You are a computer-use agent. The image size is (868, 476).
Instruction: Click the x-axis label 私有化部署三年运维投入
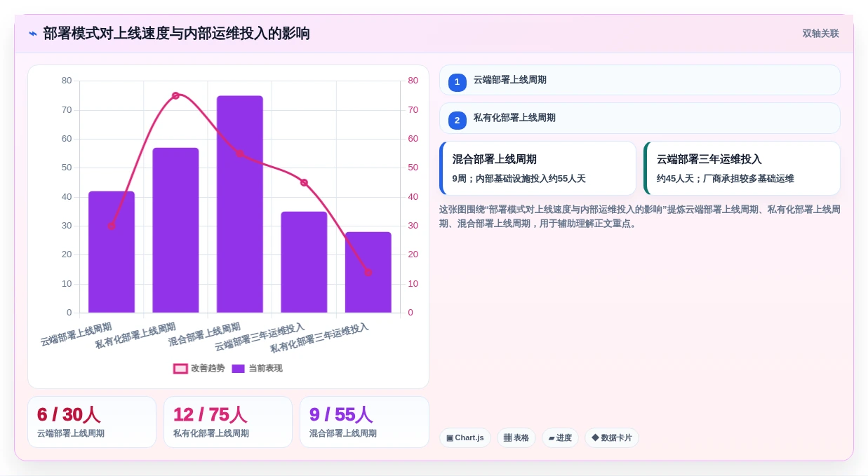320,339
